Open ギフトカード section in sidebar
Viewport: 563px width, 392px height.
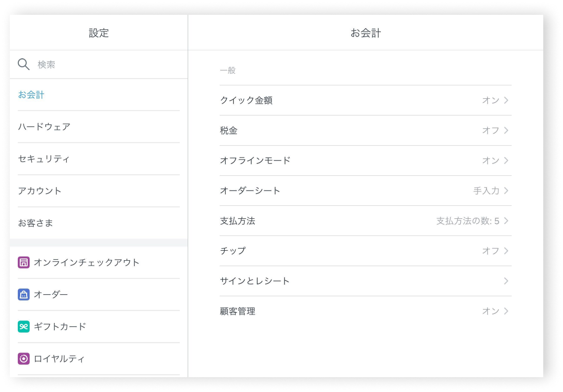[x=99, y=327]
